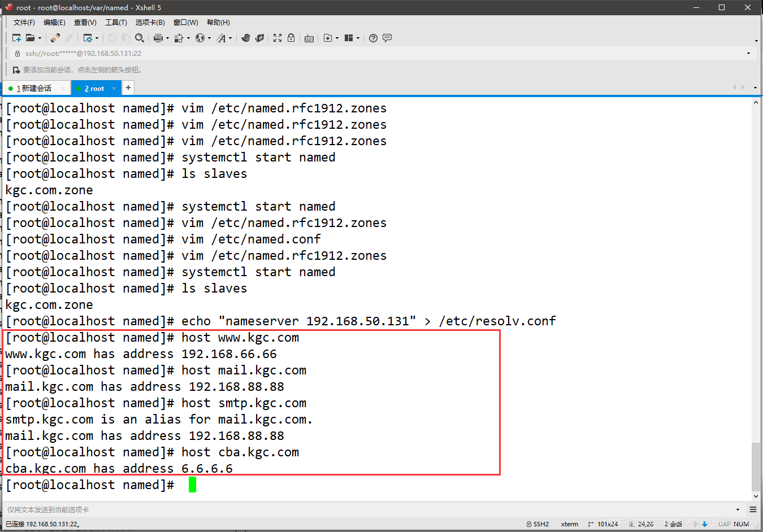Click the tab list dropdown arrow
763x532 pixels.
coord(755,88)
